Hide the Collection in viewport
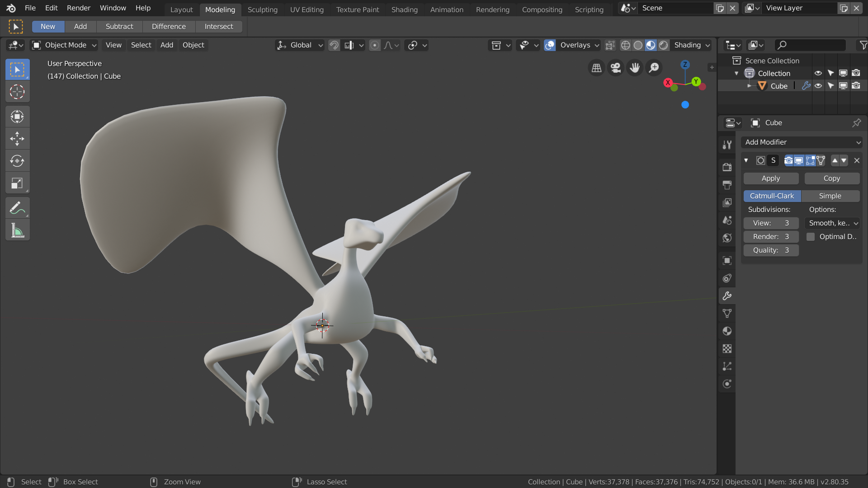This screenshot has width=868, height=488. coord(818,73)
